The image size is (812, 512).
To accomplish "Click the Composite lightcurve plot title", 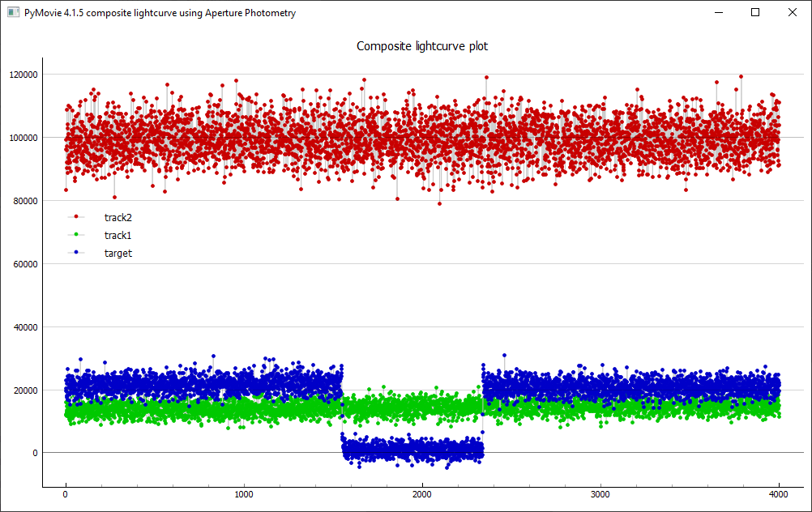I will (422, 46).
